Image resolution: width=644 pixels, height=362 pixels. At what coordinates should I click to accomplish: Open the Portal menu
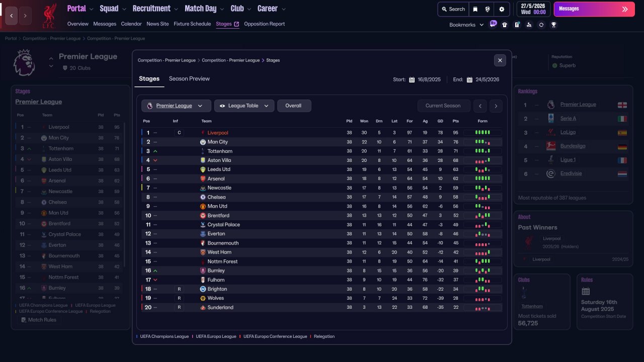coord(76,9)
